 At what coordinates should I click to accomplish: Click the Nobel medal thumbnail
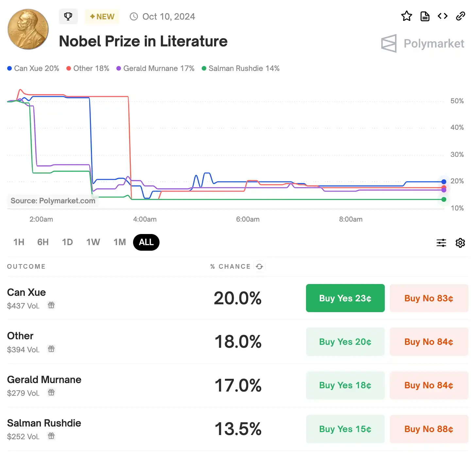[28, 29]
